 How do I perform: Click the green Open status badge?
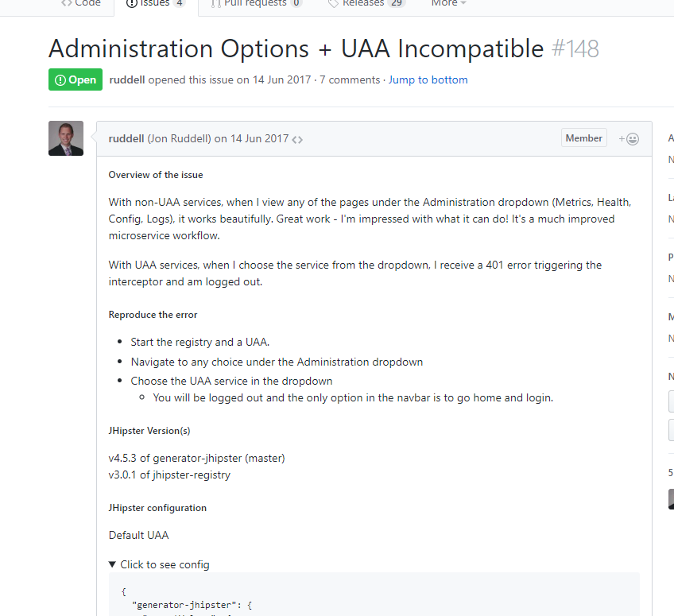click(76, 79)
